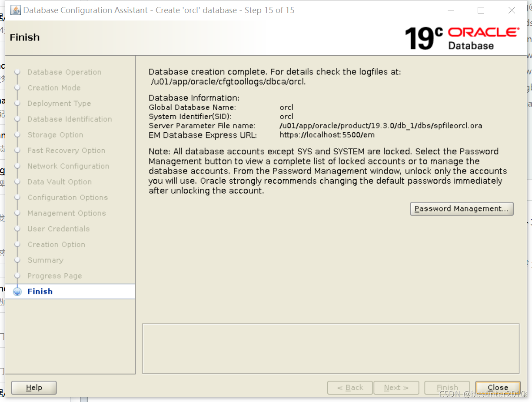Click the greyed-out Finish button

pyautogui.click(x=447, y=387)
